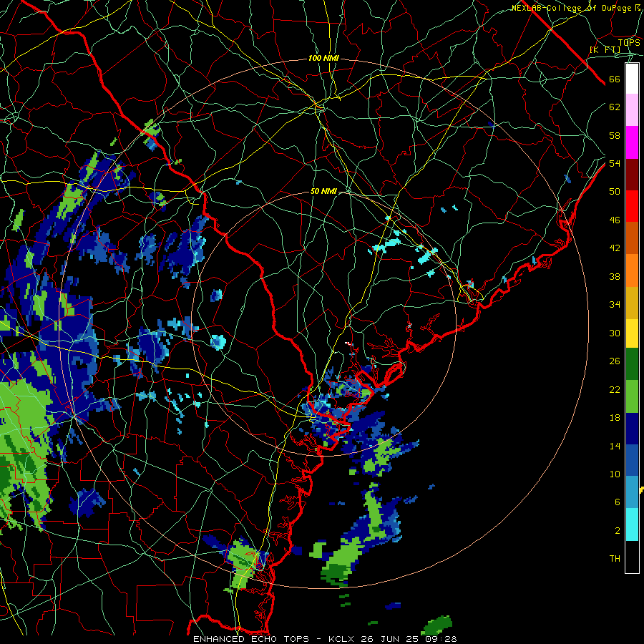
Task: Click legend value '62'
Action: 615,107
